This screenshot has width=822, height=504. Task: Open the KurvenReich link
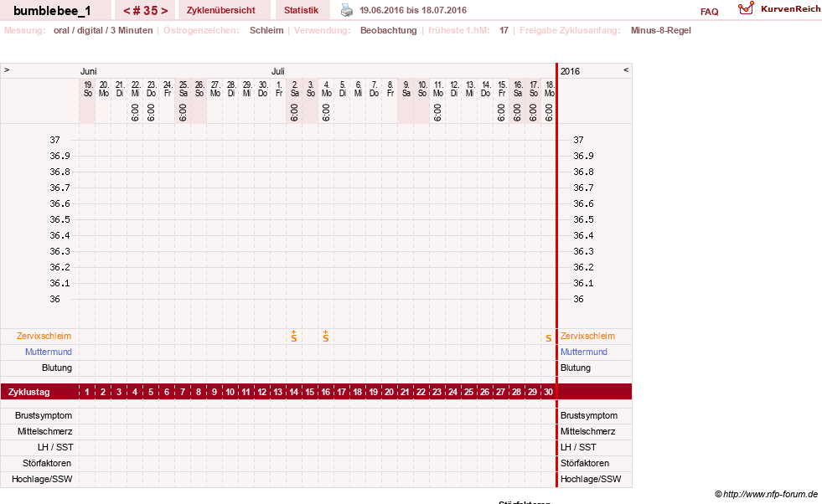click(x=790, y=9)
